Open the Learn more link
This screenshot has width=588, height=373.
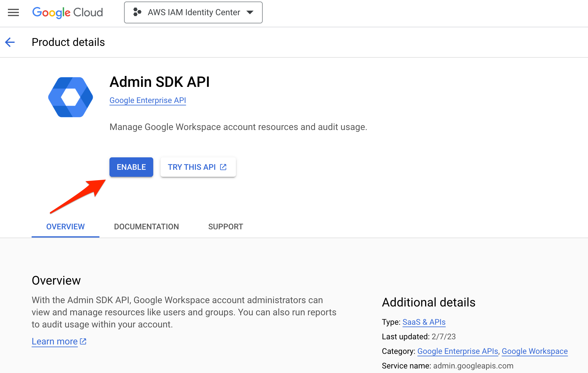point(55,341)
